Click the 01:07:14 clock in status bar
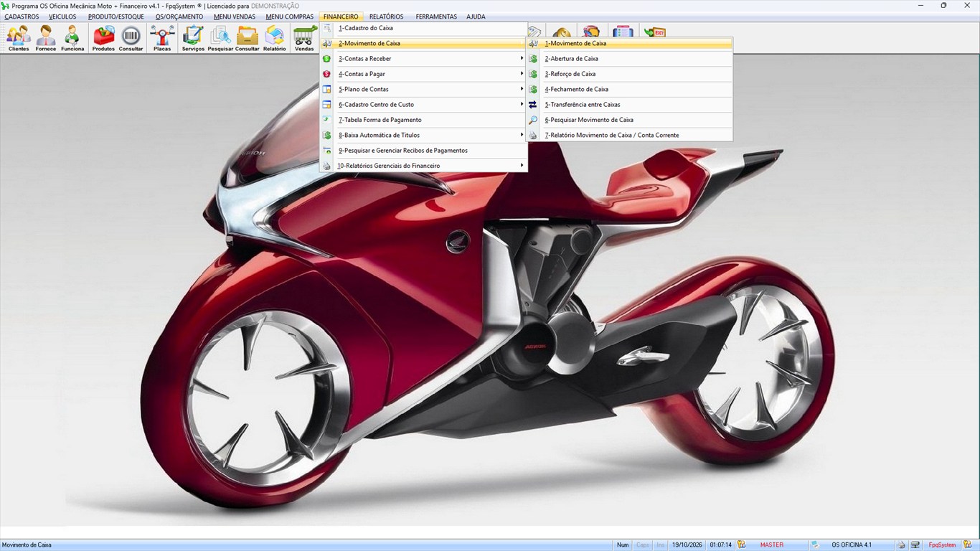 pyautogui.click(x=721, y=545)
